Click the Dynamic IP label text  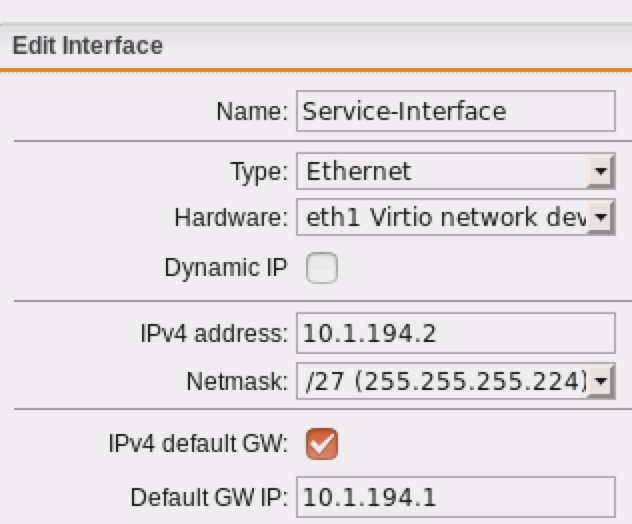point(226,268)
